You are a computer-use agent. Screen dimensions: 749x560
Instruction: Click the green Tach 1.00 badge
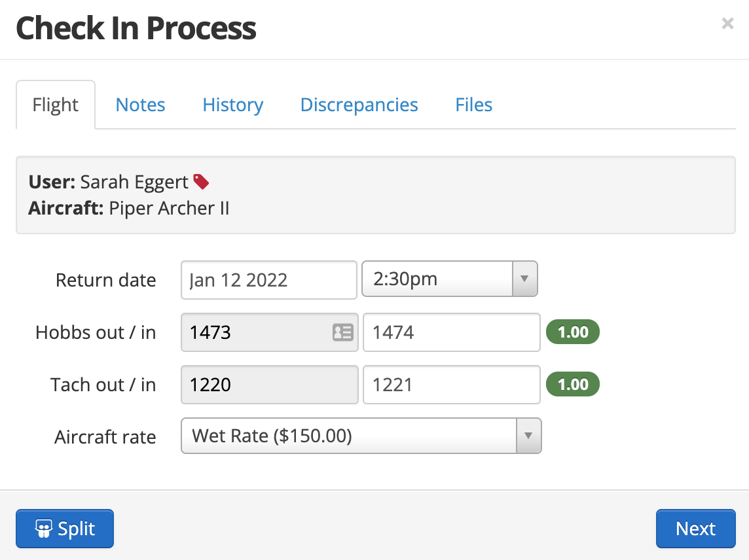click(x=573, y=384)
